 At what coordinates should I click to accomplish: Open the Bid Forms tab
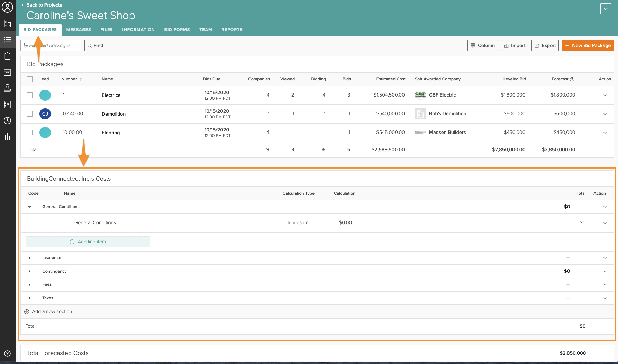click(x=177, y=30)
